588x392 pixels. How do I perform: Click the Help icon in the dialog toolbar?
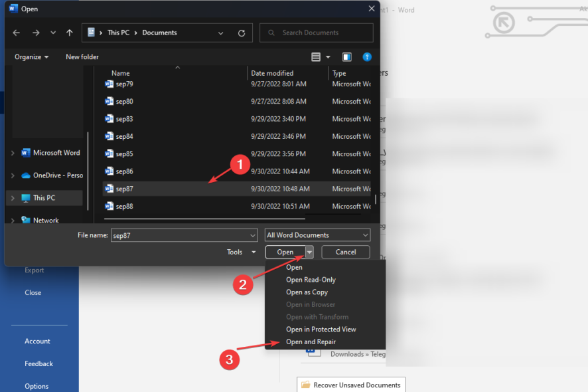pyautogui.click(x=367, y=57)
